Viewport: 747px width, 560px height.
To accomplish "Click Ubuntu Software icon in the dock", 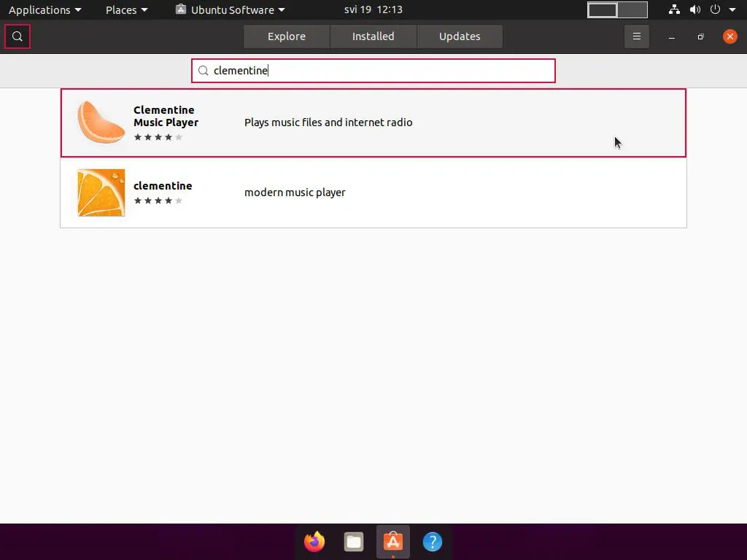I will (x=393, y=542).
